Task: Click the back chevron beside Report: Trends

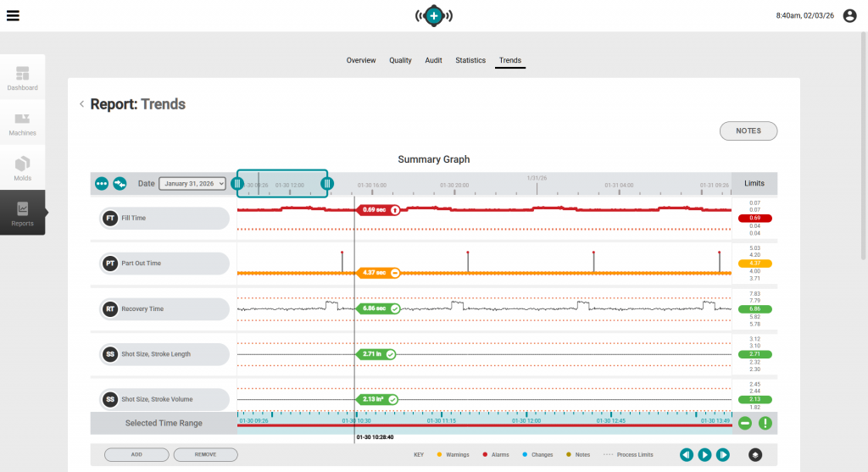Action: (x=82, y=104)
